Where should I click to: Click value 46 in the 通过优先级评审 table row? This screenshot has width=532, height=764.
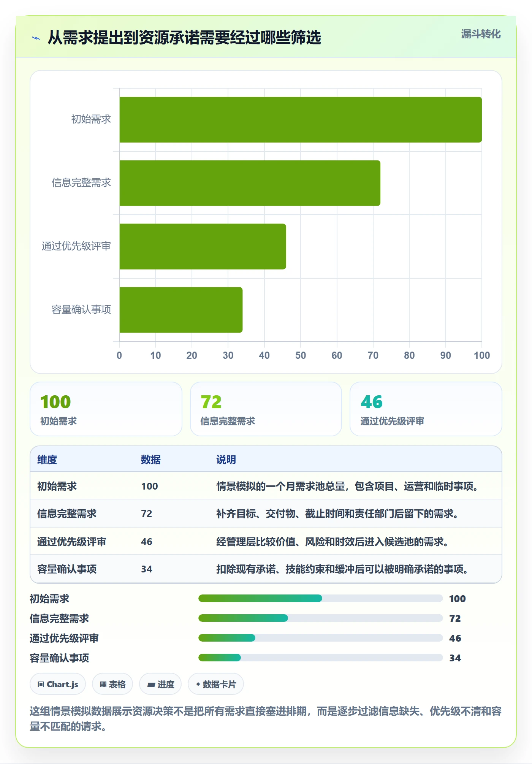tap(147, 542)
